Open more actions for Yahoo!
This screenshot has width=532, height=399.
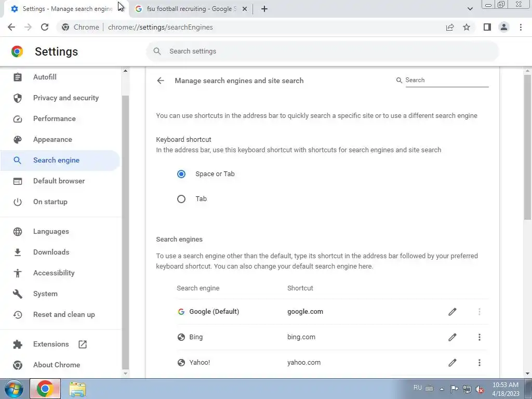[x=480, y=362]
